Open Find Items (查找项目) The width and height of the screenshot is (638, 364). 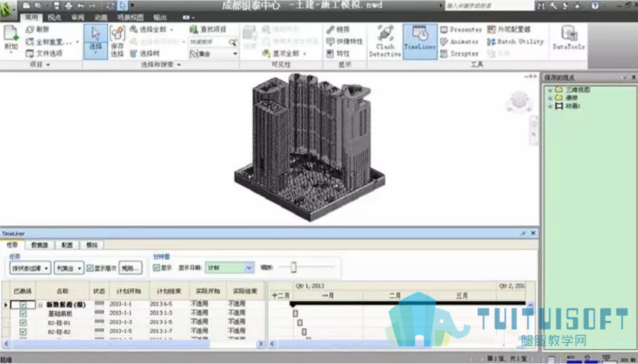click(x=208, y=29)
